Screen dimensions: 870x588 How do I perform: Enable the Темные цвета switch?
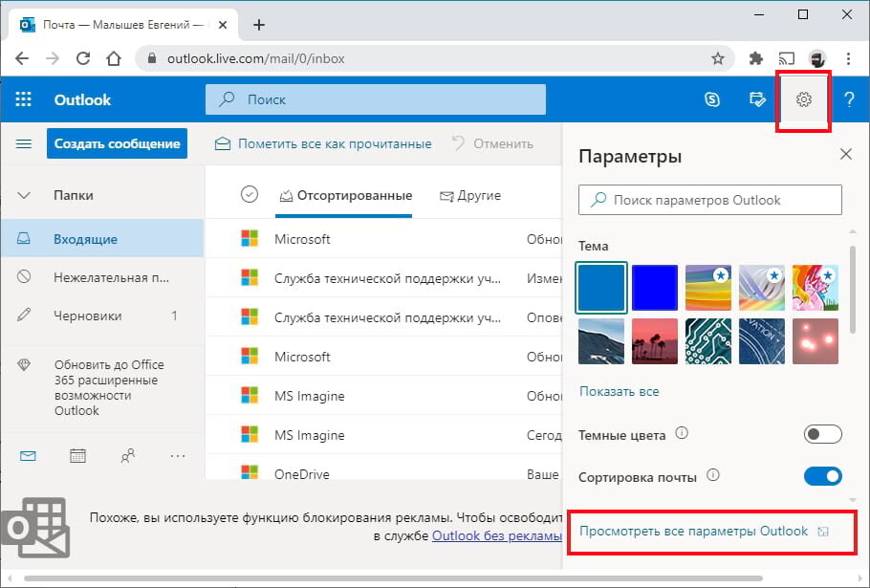click(x=823, y=434)
